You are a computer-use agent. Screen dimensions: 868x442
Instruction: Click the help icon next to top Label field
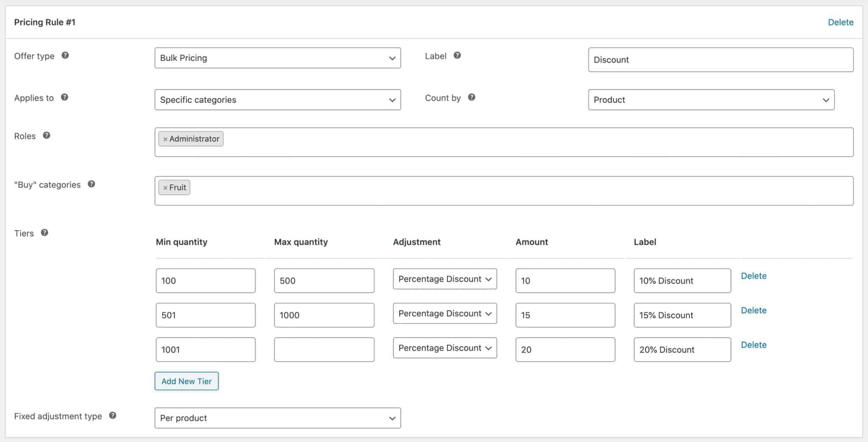[x=457, y=55]
